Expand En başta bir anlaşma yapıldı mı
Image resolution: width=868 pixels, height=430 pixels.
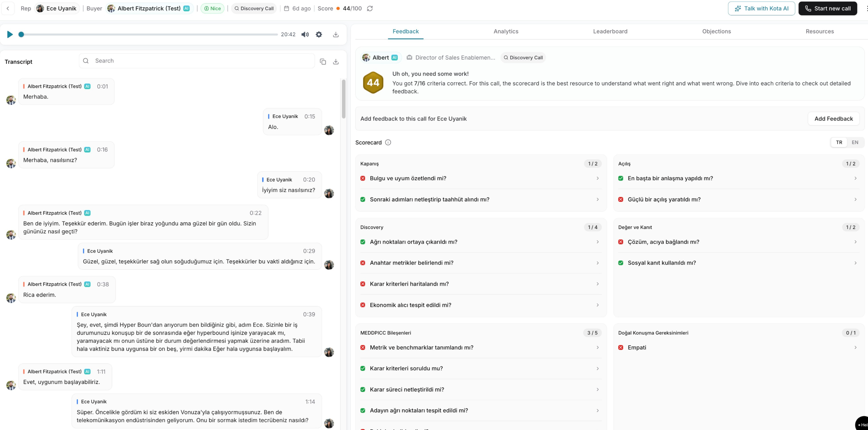tap(739, 178)
